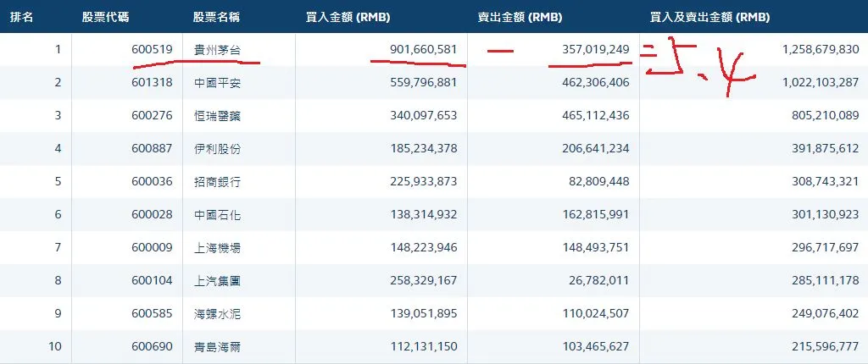The width and height of the screenshot is (868, 364).
Task: Select stock name 上海機場
Action: point(216,248)
